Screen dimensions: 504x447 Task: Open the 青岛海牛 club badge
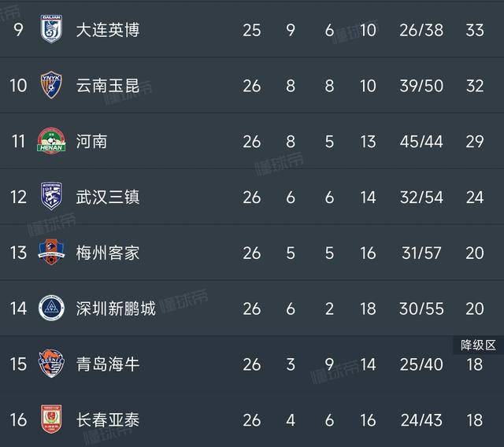click(x=51, y=364)
